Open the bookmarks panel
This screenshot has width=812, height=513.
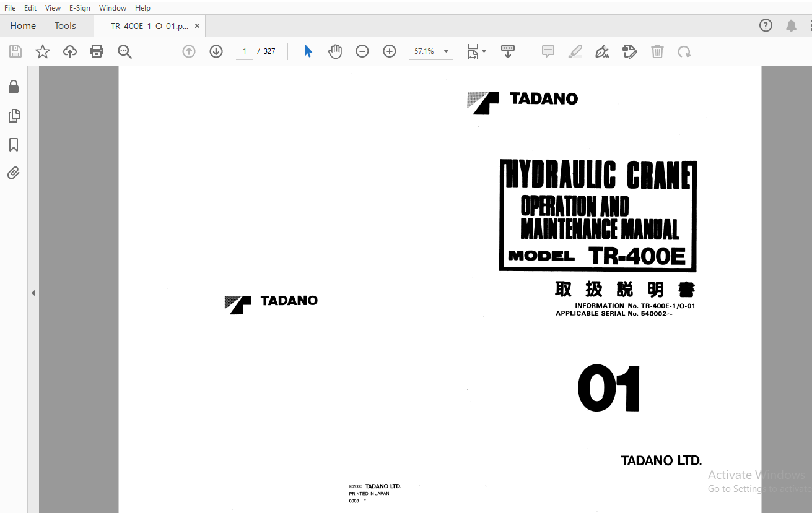click(x=14, y=145)
